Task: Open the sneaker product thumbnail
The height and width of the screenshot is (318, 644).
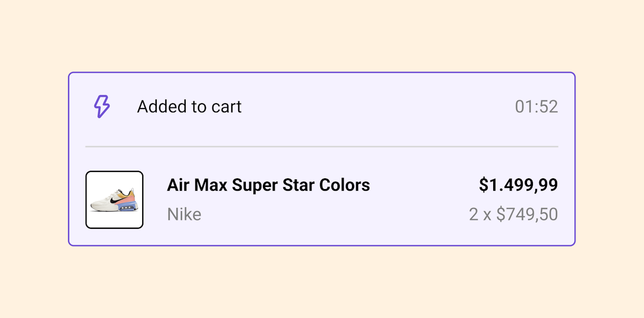Action: (x=114, y=200)
